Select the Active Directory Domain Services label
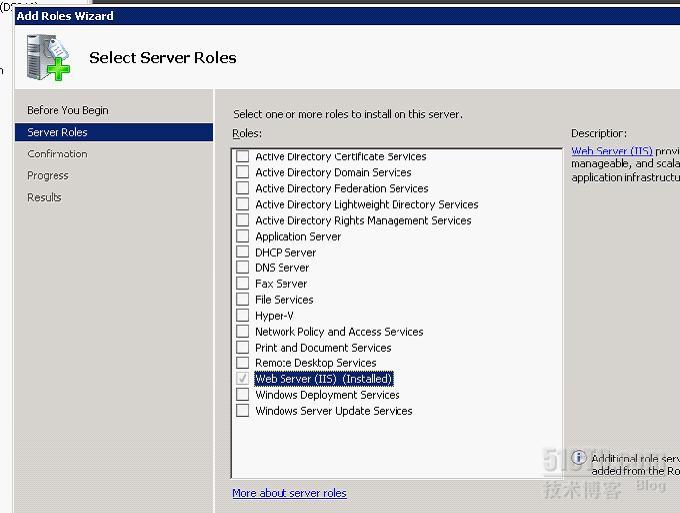The width and height of the screenshot is (680, 513). click(333, 172)
